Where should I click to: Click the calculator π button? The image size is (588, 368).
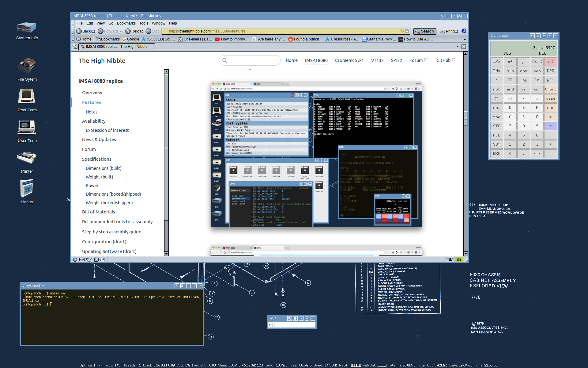click(x=496, y=98)
